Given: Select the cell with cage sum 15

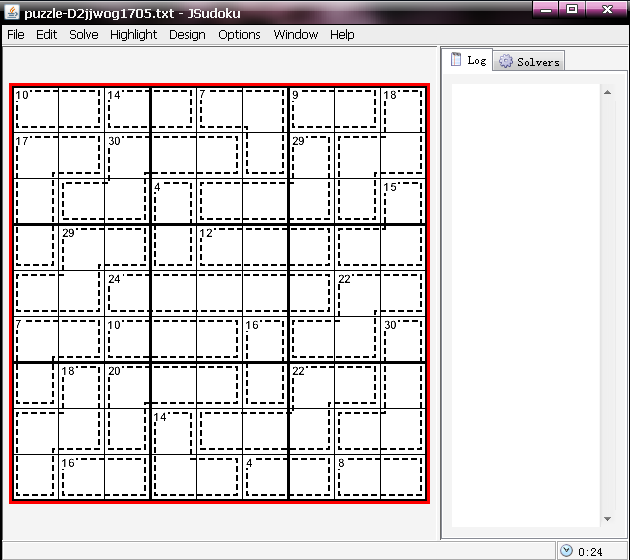Looking at the screenshot, I should [x=403, y=201].
